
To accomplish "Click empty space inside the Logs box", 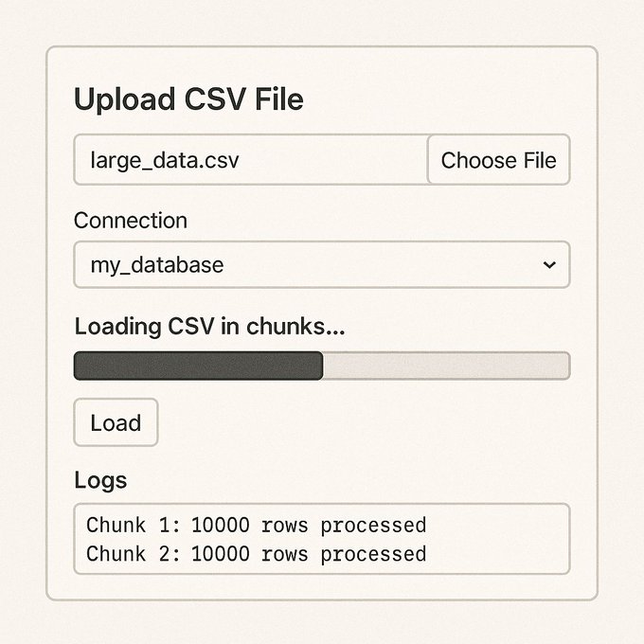I will point(497,539).
